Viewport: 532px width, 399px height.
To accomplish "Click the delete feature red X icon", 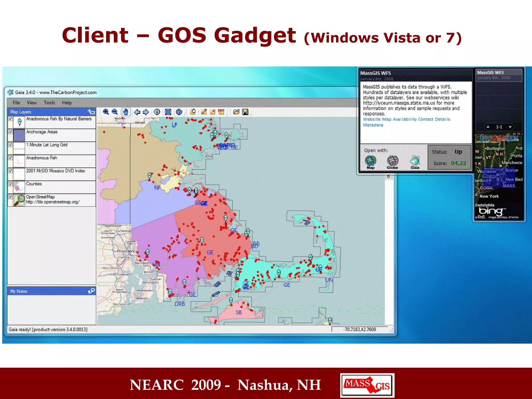I will point(212,112).
